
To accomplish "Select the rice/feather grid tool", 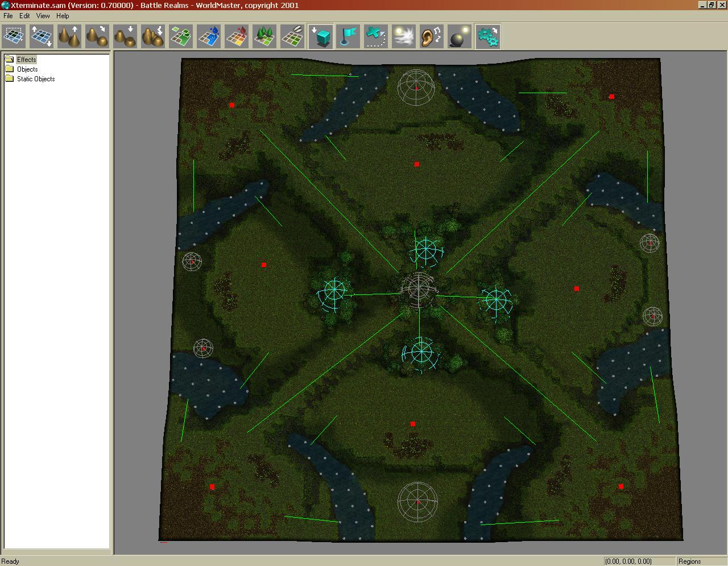I will coord(292,36).
